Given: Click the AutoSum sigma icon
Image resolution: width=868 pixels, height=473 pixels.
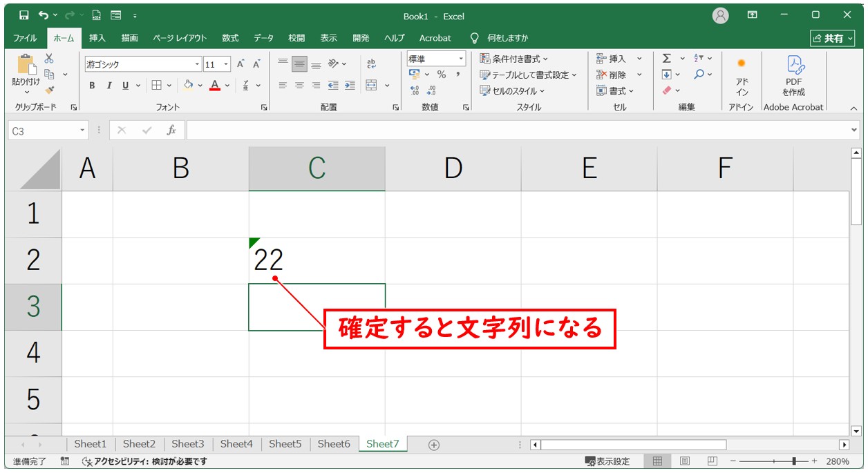Looking at the screenshot, I should coord(666,59).
